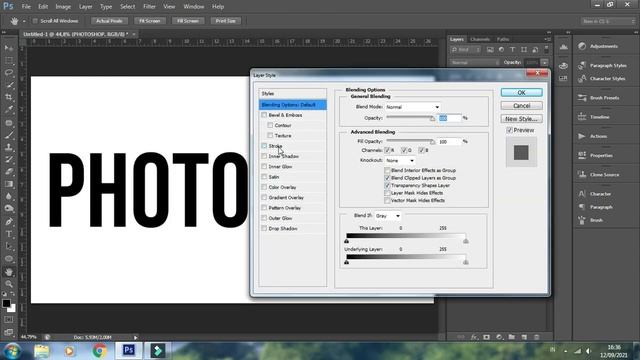
Task: Select the Rectangular Marquee tool
Action: (9, 60)
